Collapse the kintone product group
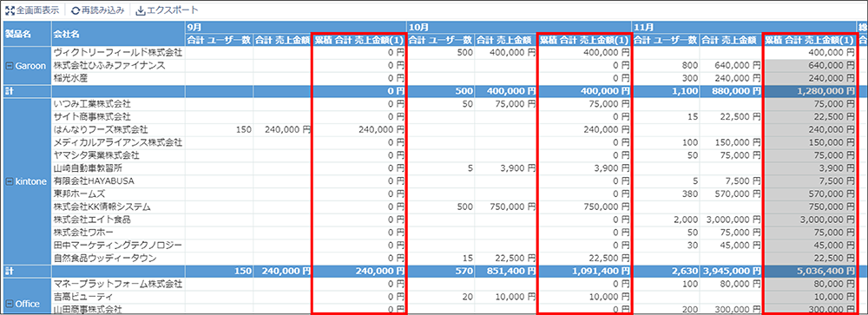868x315 pixels. (9, 181)
